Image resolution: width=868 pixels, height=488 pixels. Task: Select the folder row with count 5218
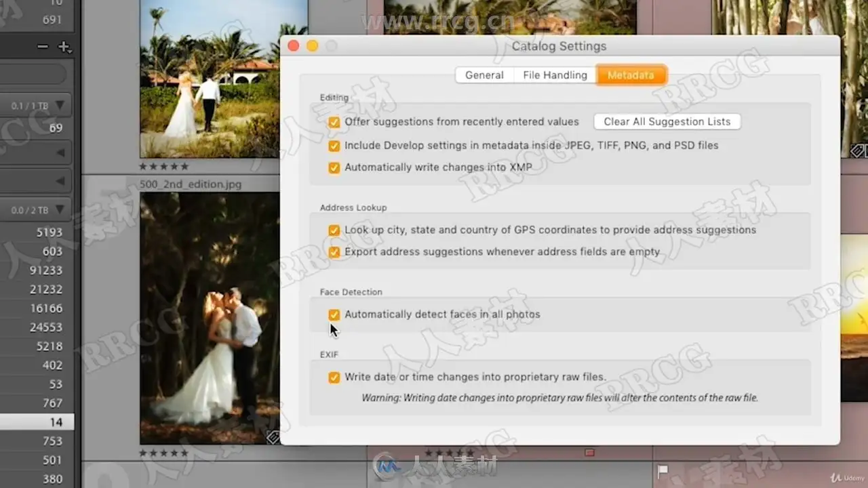pos(37,346)
